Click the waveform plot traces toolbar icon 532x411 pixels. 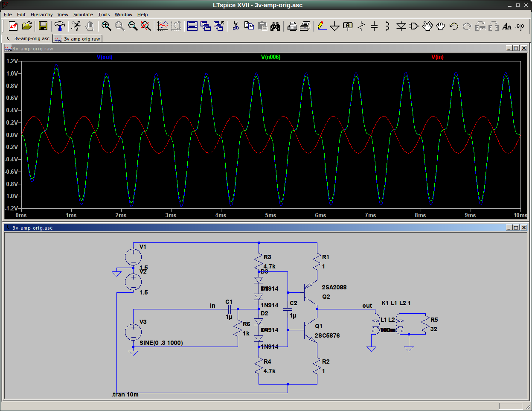pos(163,26)
